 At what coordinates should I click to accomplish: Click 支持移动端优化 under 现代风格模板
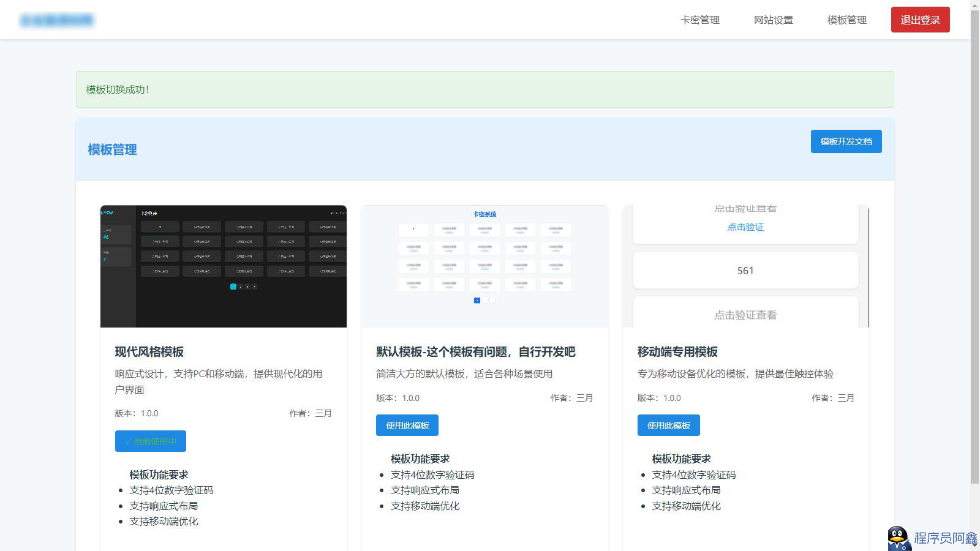164,521
